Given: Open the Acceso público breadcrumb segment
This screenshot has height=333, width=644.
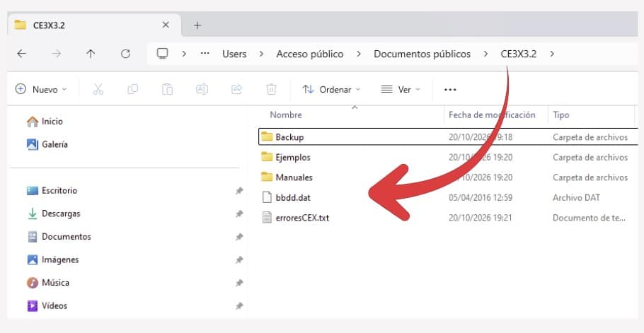Looking at the screenshot, I should tap(310, 54).
